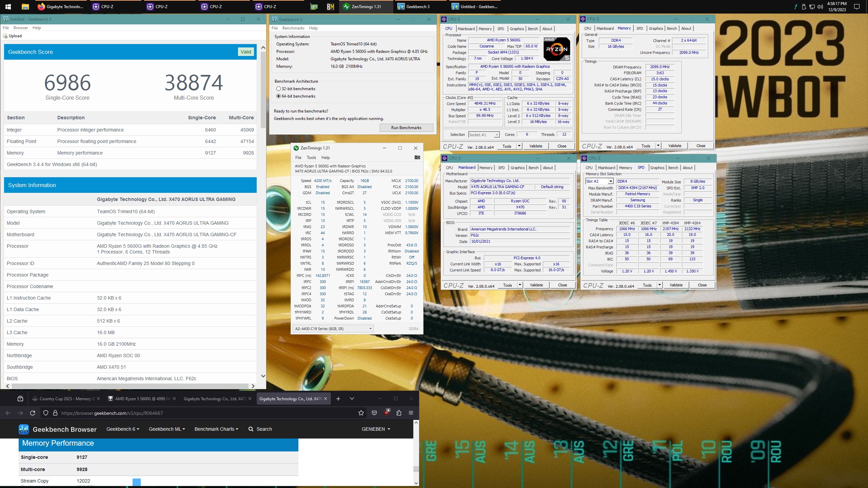868x488 pixels.
Task: Click Close in CPU-Z SPD window
Action: (702, 285)
